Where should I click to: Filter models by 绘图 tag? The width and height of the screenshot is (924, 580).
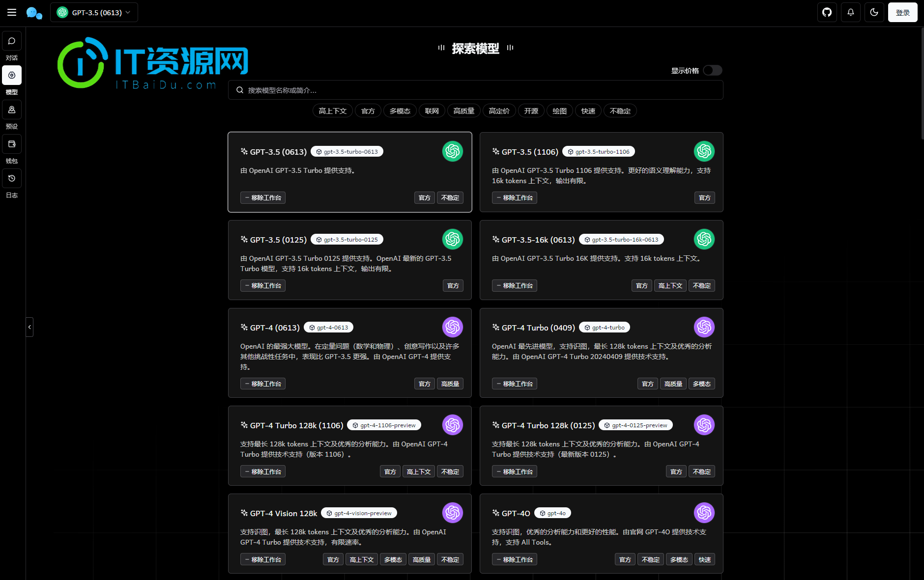(560, 111)
